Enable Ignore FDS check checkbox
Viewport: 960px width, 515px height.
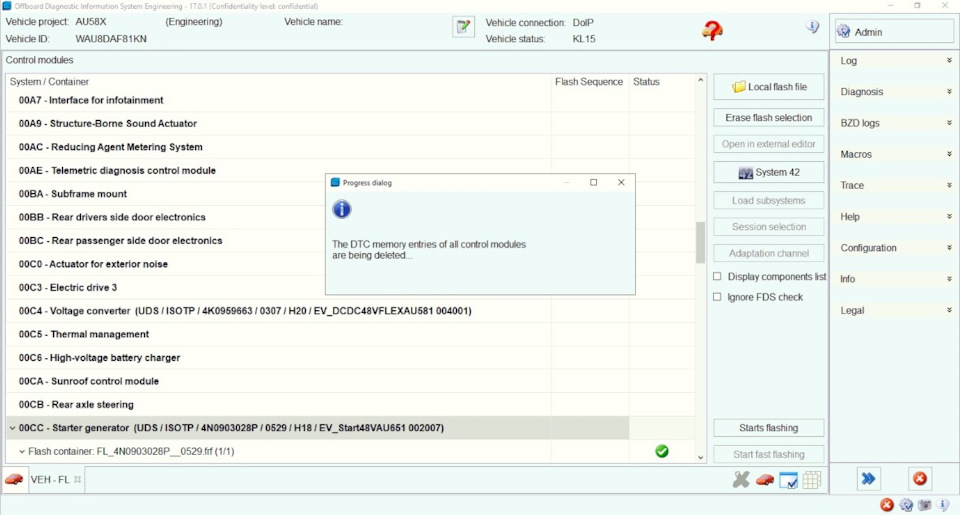pos(717,297)
